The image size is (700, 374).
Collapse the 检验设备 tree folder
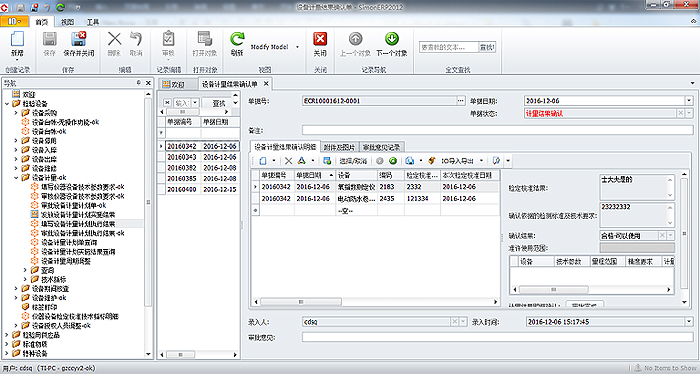(x=7, y=104)
